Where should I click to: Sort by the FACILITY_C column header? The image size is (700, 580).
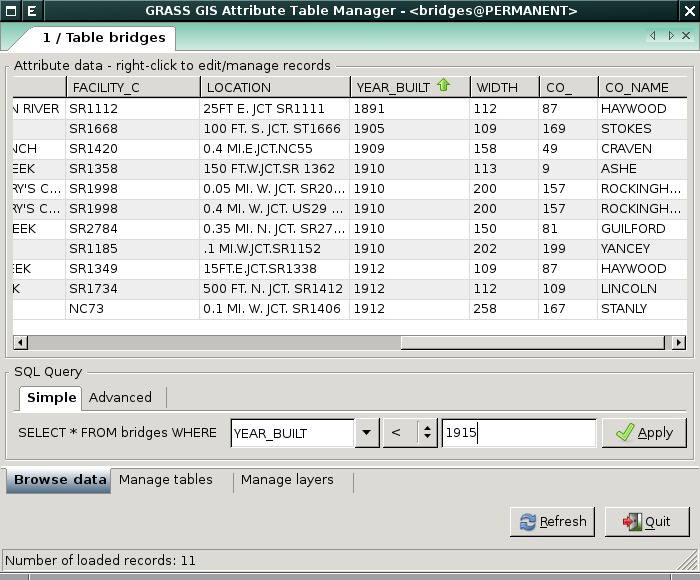click(133, 87)
